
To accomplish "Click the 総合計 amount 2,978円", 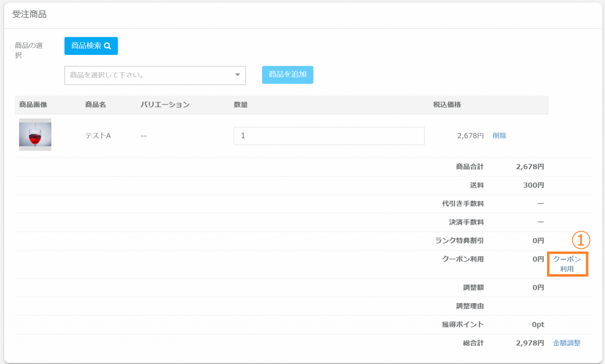I will (529, 343).
